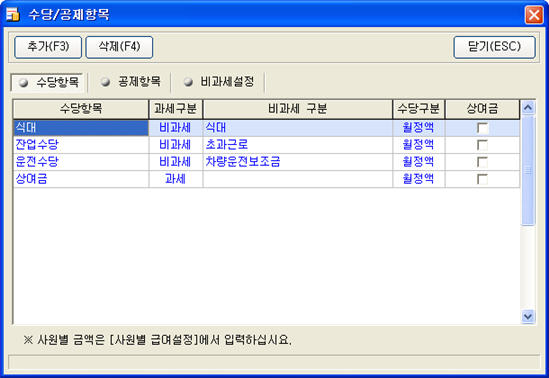Click the 상여금 column header
This screenshot has height=378, width=549.
[x=482, y=109]
